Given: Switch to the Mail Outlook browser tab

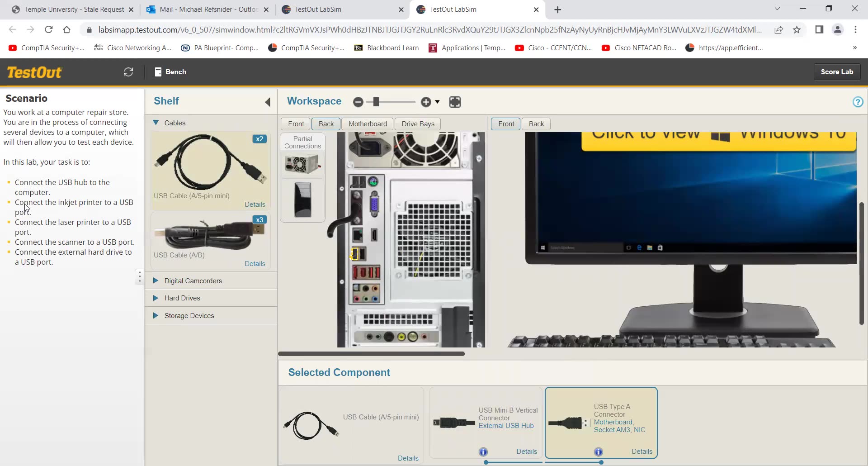Looking at the screenshot, I should 208,10.
